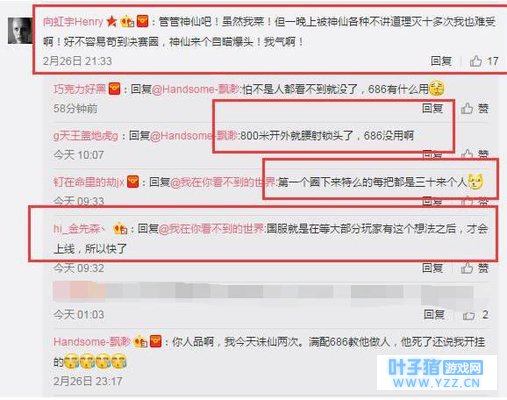Like the comment by 向虹宇Henry
Viewport: 507px width, 400px height.
pos(484,61)
